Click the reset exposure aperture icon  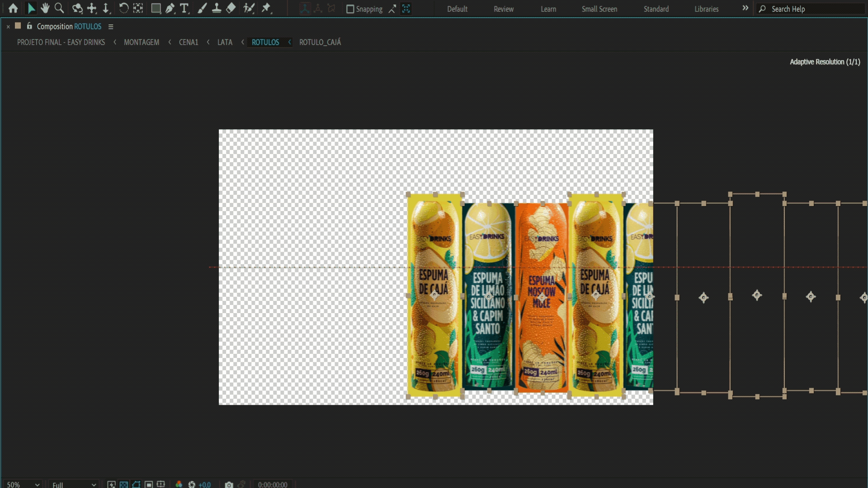point(192,484)
